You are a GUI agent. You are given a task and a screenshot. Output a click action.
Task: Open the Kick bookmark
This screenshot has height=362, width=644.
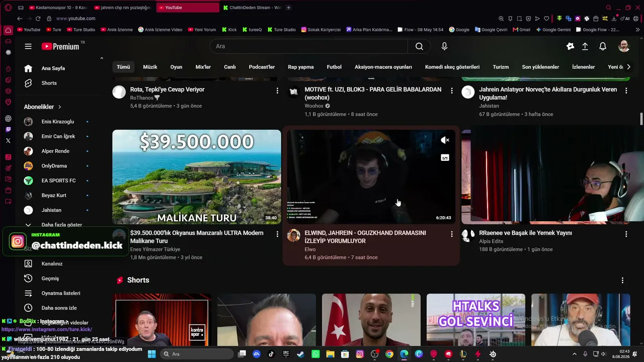pyautogui.click(x=228, y=30)
